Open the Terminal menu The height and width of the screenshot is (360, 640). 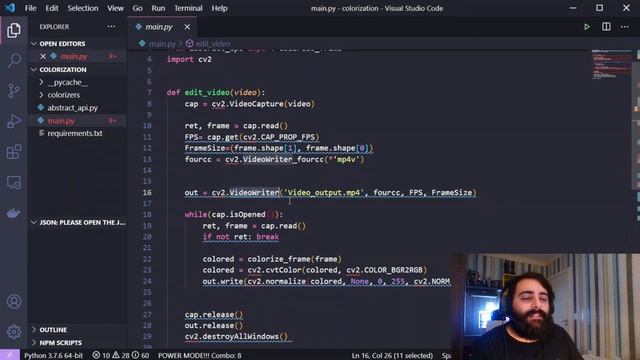[188, 8]
